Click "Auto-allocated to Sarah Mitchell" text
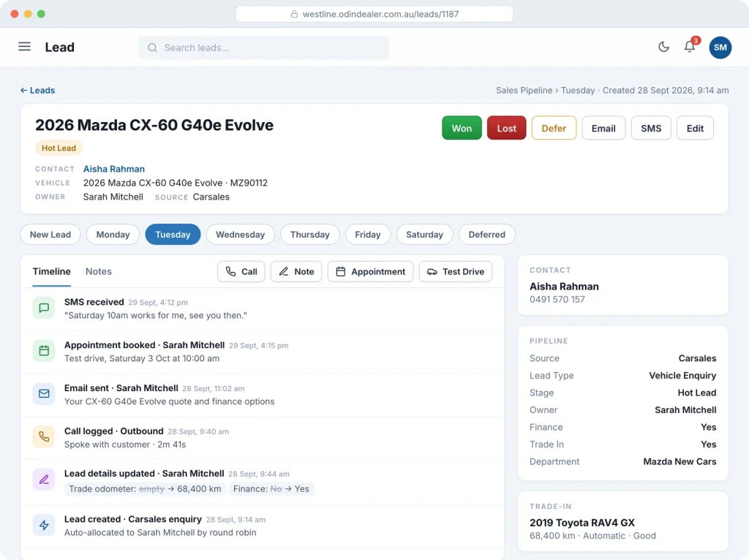This screenshot has width=749, height=560. pyautogui.click(x=160, y=532)
